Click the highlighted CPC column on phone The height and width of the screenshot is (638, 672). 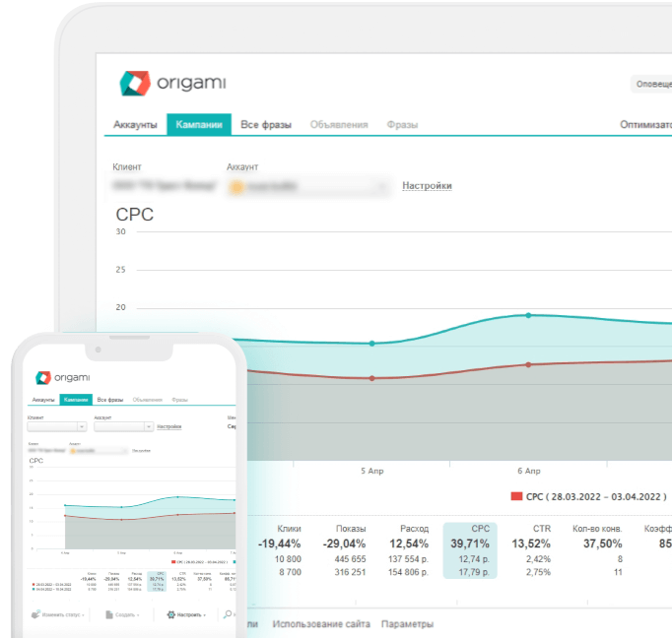(157, 581)
